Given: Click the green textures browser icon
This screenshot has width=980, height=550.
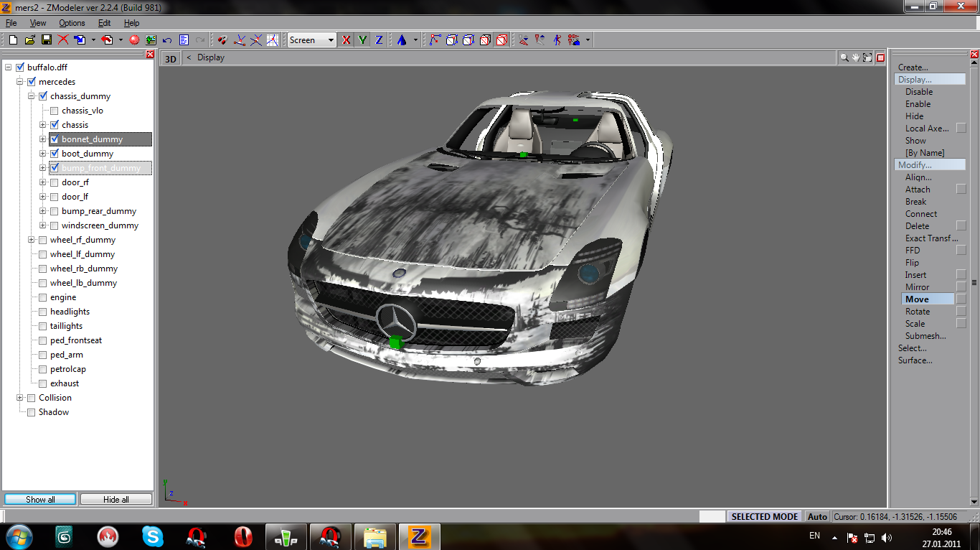Looking at the screenshot, I should click(x=151, y=40).
